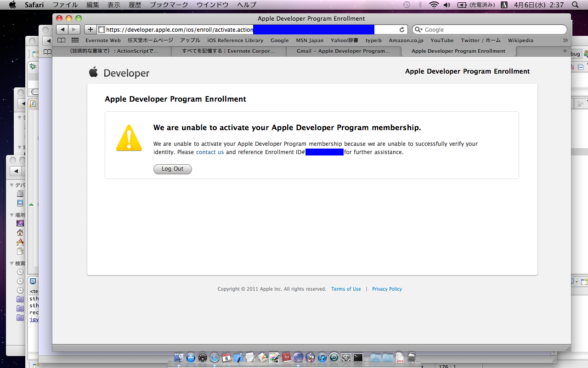Open the Apple menu
The image size is (588, 368).
[x=12, y=5]
